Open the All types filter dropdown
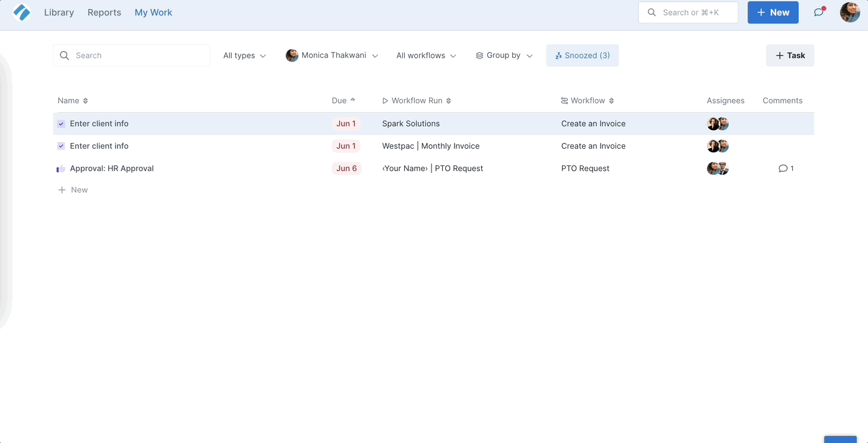The image size is (868, 443). (x=245, y=56)
